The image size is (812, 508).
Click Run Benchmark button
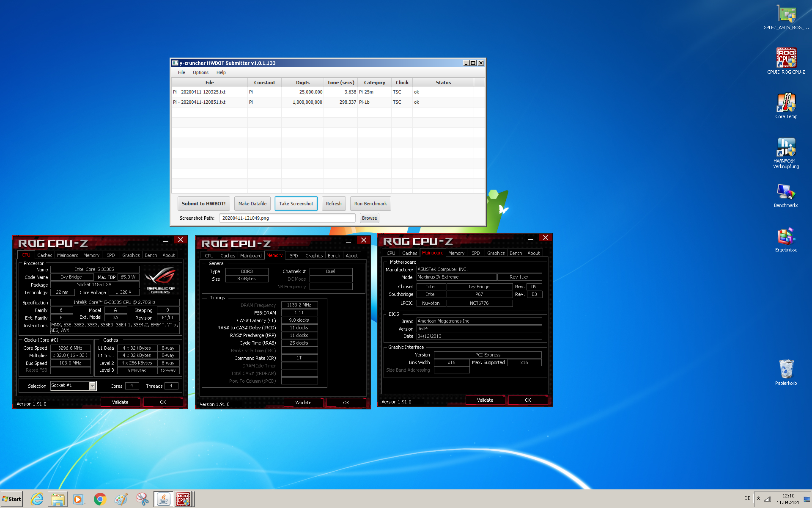click(370, 204)
